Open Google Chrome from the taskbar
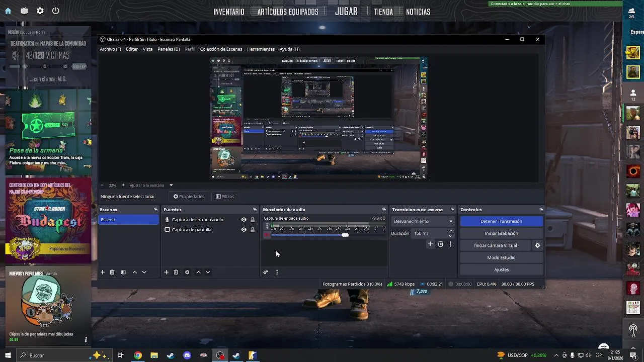Viewport: 644px width, 362px height. pos(137,355)
